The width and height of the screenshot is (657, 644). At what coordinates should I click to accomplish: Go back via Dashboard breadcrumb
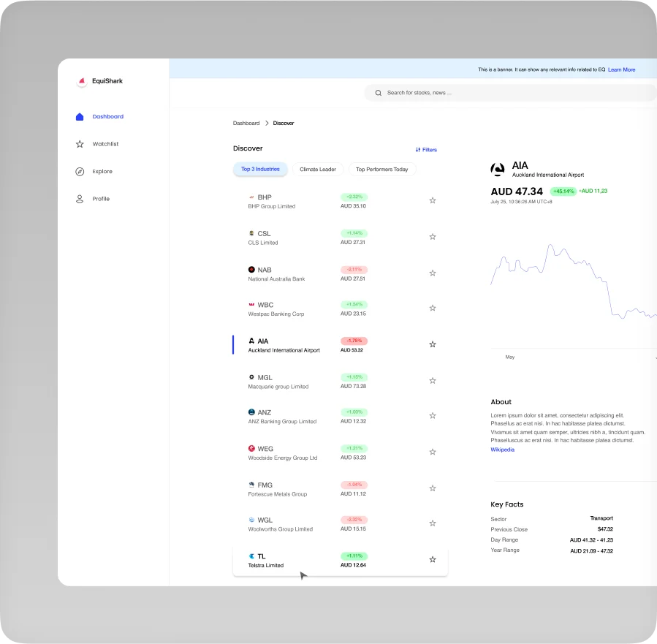click(246, 124)
